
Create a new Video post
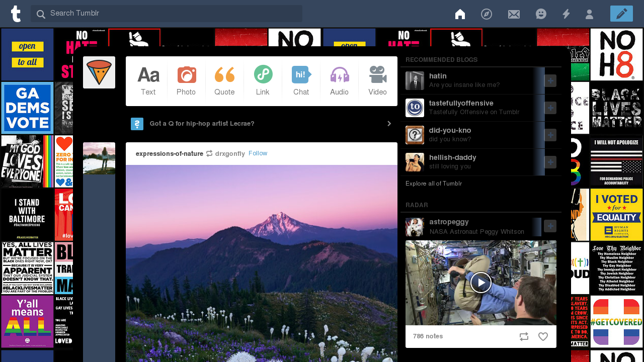coord(377,81)
